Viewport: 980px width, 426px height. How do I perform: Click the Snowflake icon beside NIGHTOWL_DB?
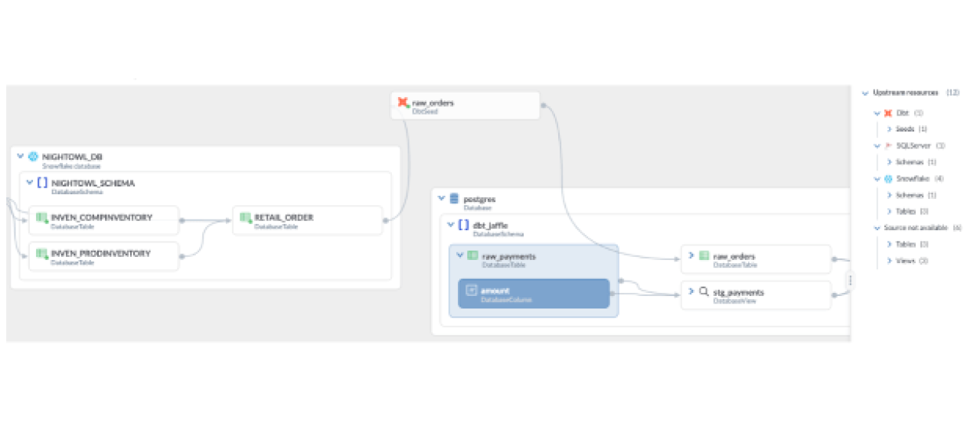(33, 156)
